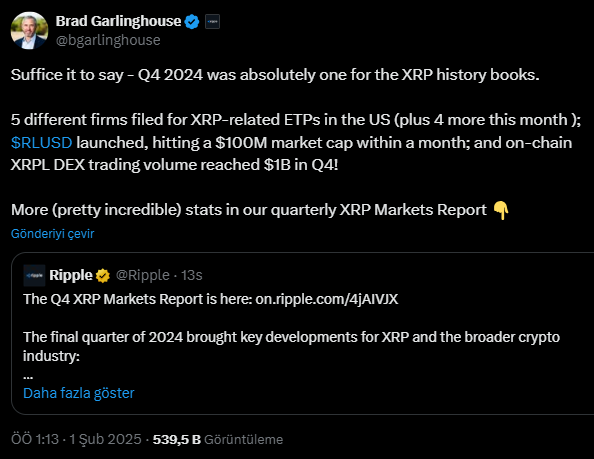594x459 pixels.
Task: Open the @Ripple handle in quote
Action: [142, 275]
